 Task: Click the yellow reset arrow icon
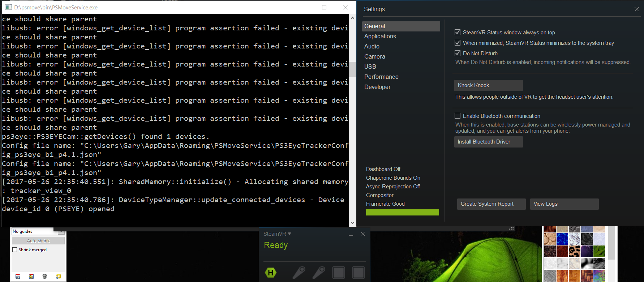(58, 276)
